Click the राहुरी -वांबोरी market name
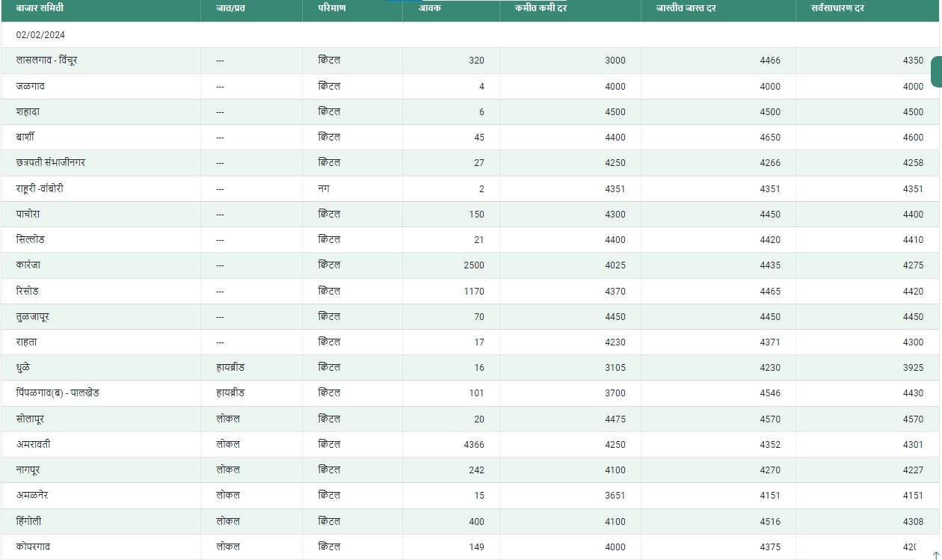 [x=40, y=188]
